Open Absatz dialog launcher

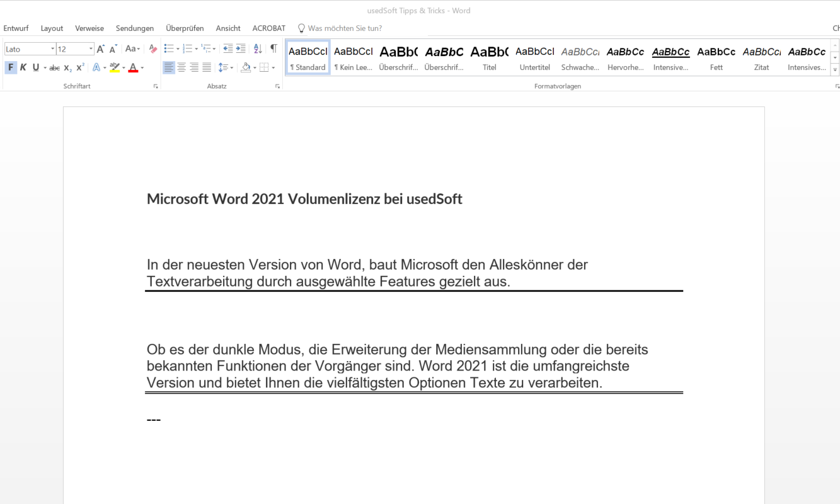coord(277,86)
